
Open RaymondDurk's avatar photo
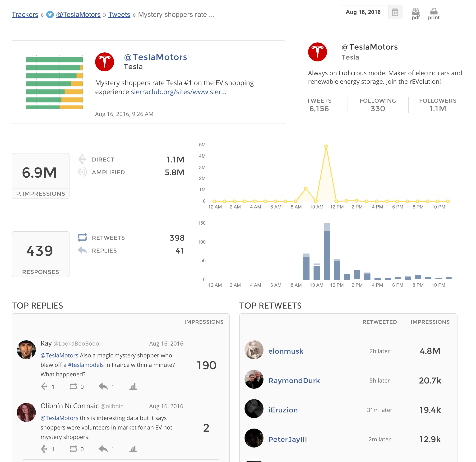[254, 380]
